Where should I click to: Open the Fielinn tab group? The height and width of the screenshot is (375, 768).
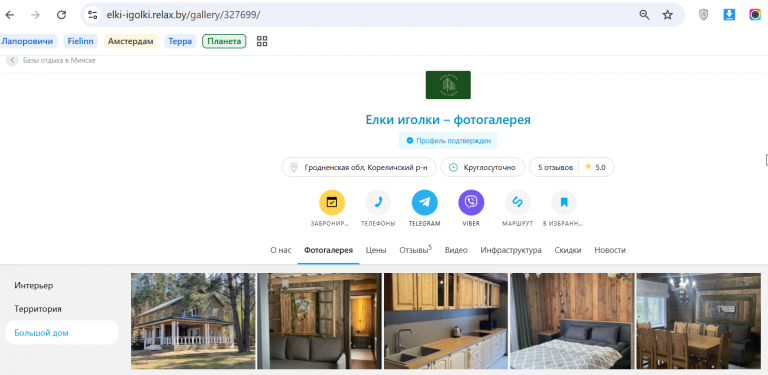click(80, 41)
